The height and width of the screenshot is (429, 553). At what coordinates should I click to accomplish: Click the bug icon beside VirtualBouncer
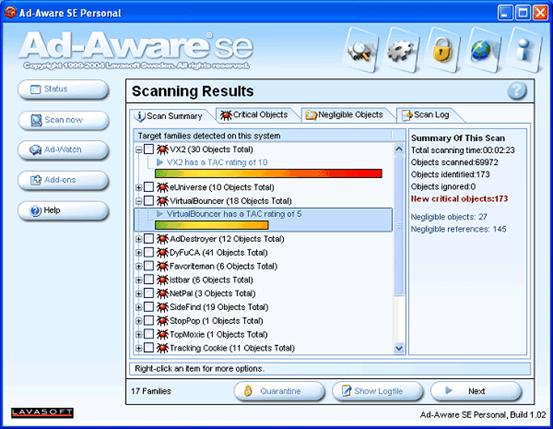tap(162, 201)
